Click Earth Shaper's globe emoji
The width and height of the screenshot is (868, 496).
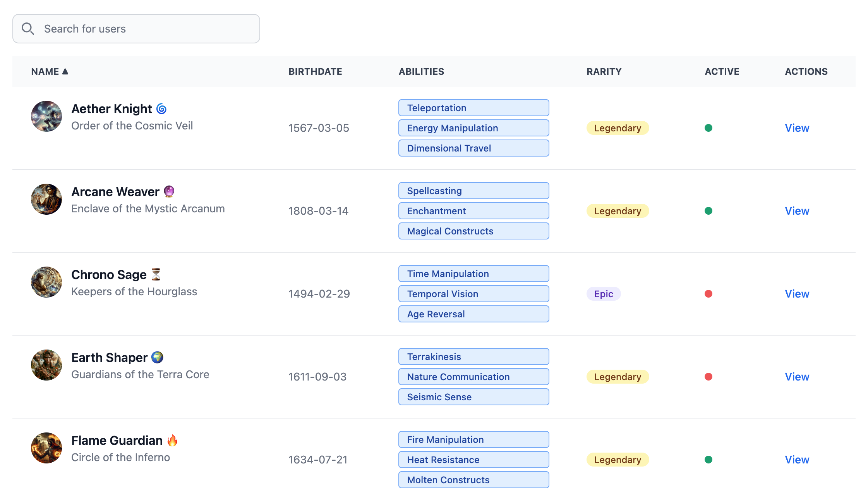tap(157, 357)
